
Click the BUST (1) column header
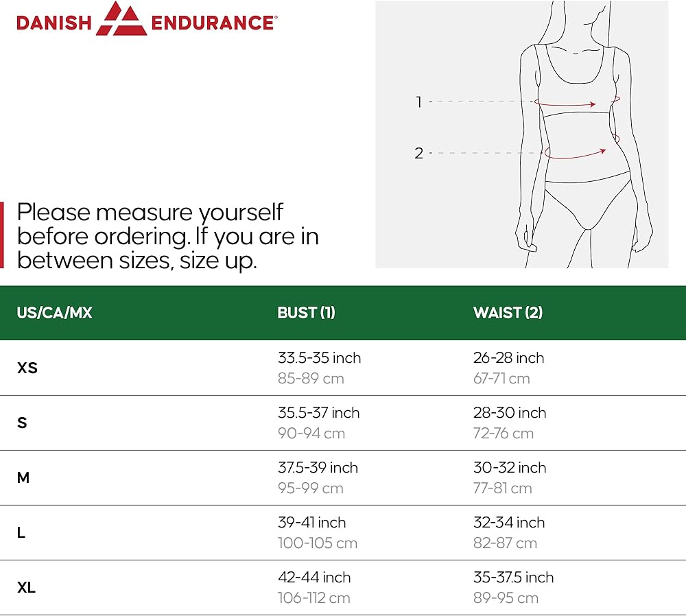[306, 313]
